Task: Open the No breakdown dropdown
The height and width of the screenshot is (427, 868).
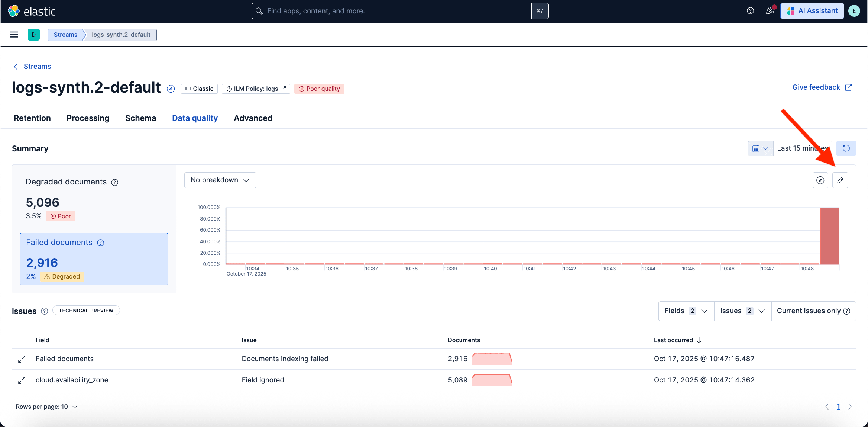Action: (220, 180)
